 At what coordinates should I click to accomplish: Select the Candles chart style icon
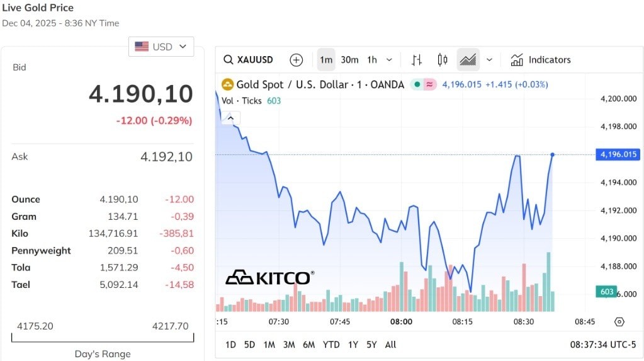point(442,60)
